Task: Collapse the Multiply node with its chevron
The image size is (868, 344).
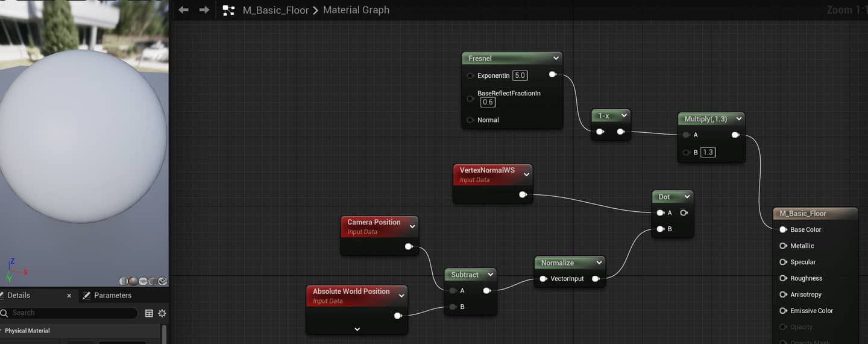Action: 738,119
